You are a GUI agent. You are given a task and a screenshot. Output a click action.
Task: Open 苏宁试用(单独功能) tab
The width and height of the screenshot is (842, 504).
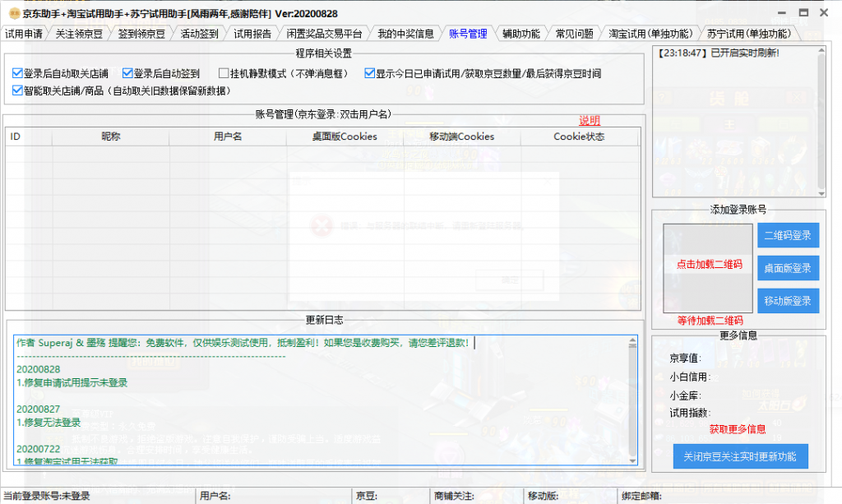(x=748, y=34)
